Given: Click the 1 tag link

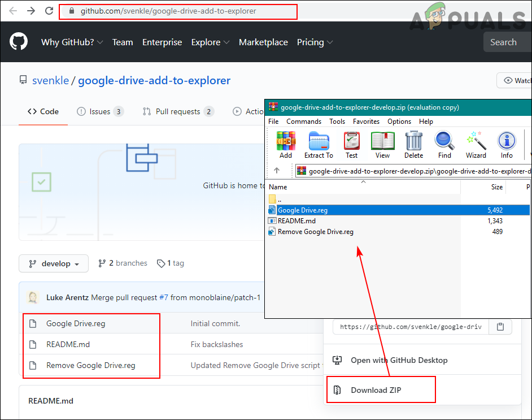Looking at the screenshot, I should point(171,263).
